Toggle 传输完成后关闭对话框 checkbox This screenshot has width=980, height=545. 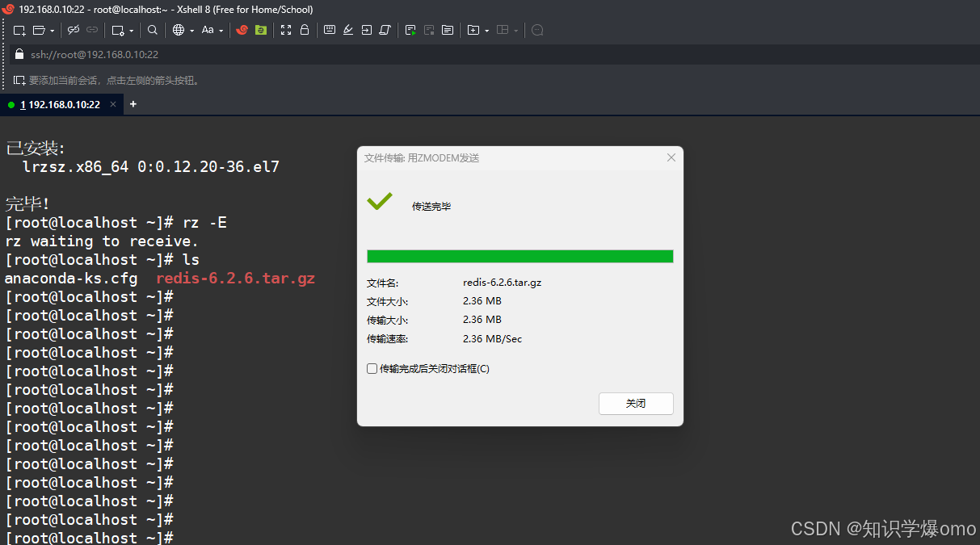click(372, 369)
